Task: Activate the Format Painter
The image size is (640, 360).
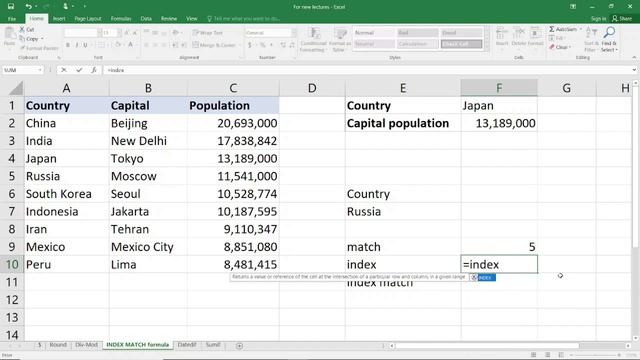Action: [x=39, y=48]
